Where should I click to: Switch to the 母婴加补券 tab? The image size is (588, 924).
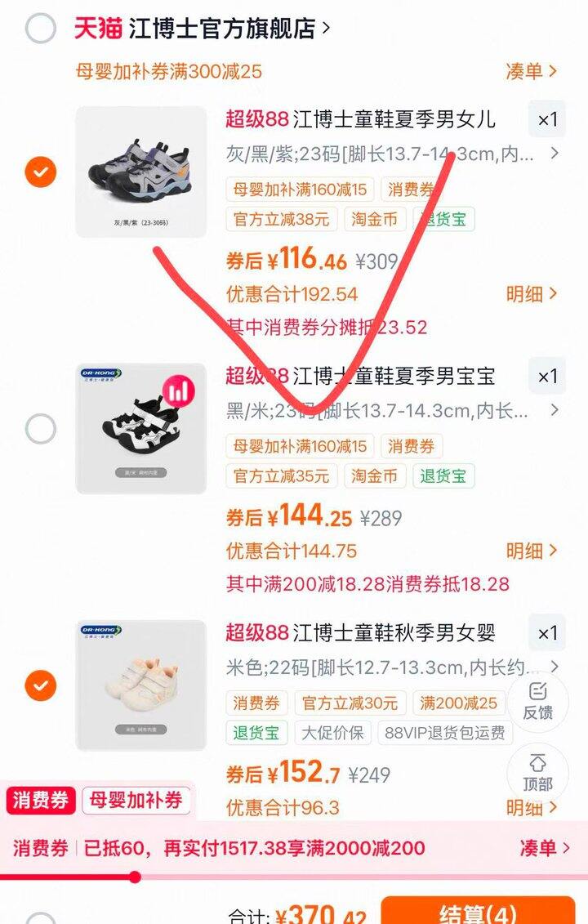pos(136,801)
